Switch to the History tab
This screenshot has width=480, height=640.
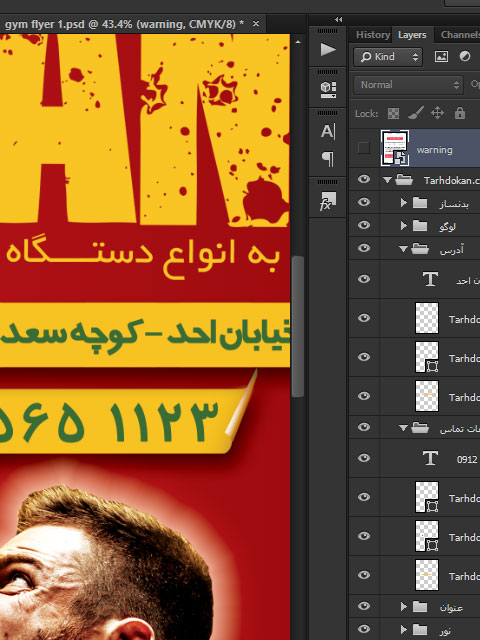[373, 35]
